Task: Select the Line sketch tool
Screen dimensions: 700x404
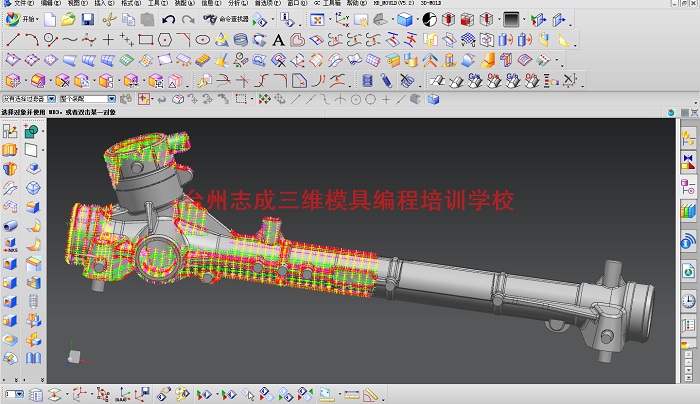Action: 13,40
